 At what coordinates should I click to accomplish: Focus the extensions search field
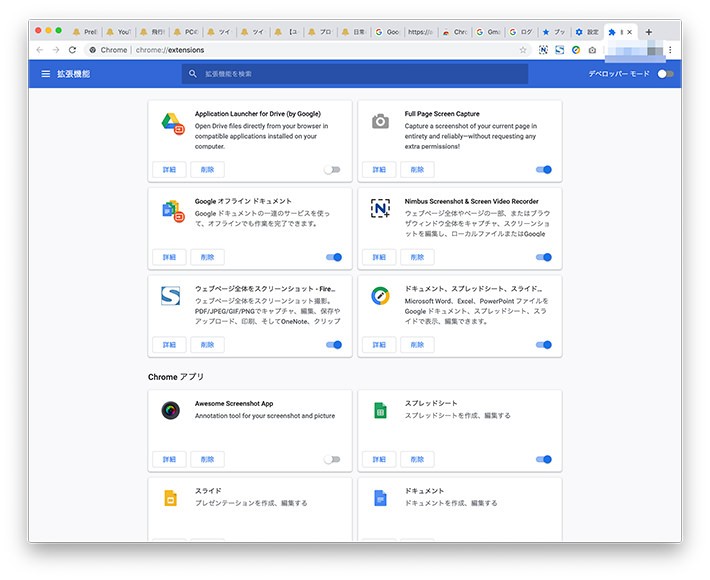[x=355, y=73]
